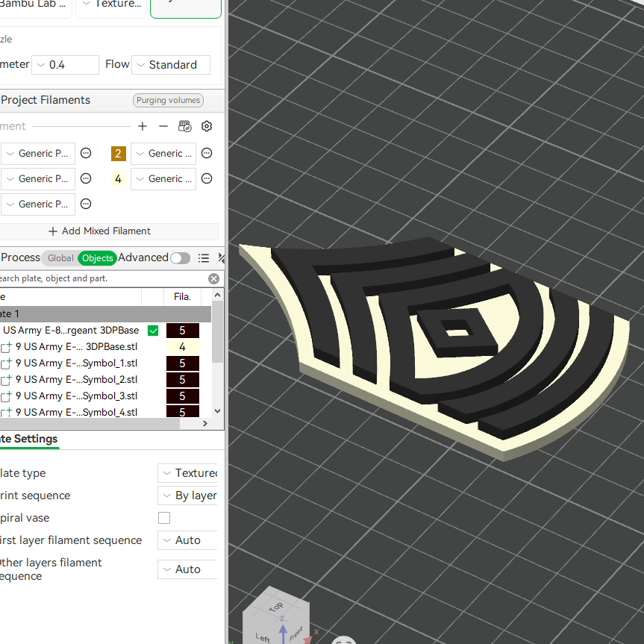Open options for first-row left Generic P filament
Image resolution: width=644 pixels, height=644 pixels.
(85, 153)
